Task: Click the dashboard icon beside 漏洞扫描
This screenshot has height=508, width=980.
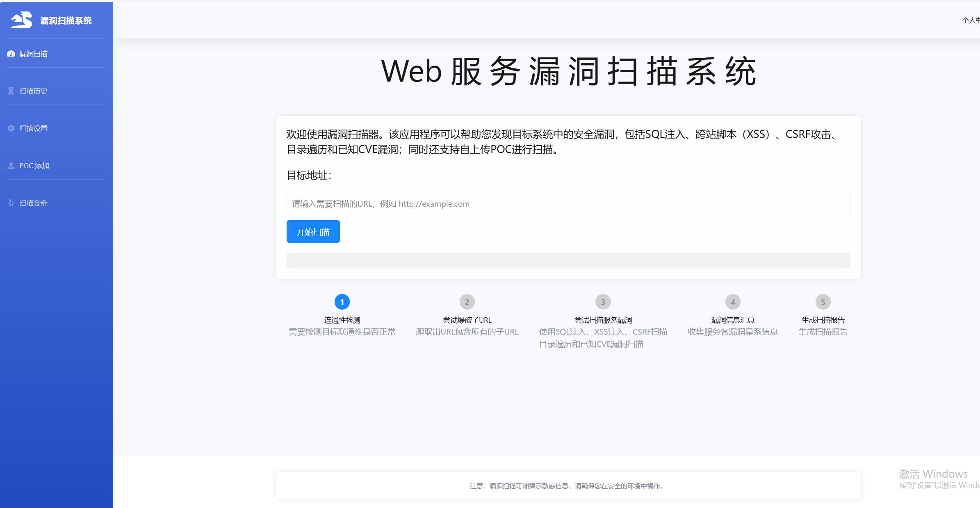Action: [x=11, y=54]
